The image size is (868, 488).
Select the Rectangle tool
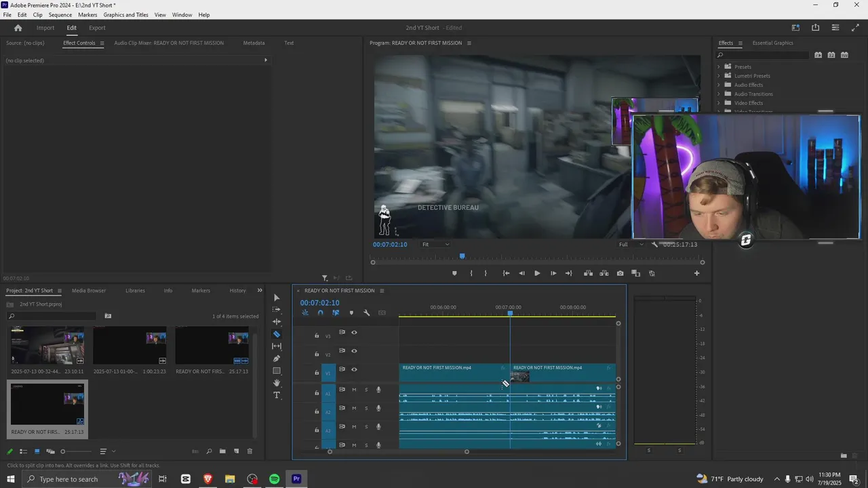pos(277,371)
